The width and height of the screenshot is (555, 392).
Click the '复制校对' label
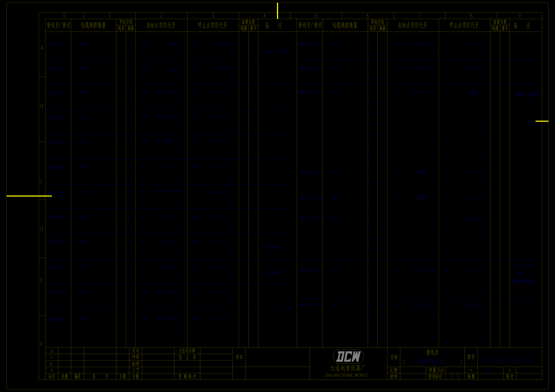click(x=187, y=377)
